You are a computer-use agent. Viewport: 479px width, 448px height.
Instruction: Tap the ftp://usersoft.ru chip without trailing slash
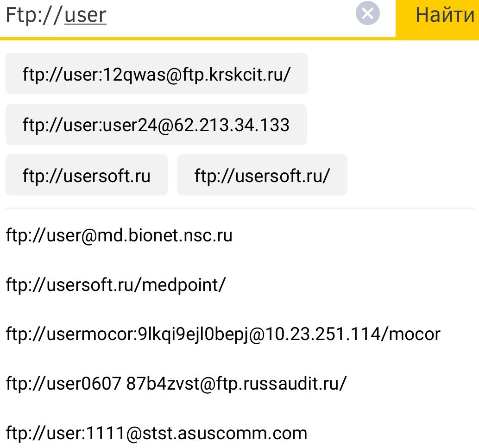click(87, 175)
